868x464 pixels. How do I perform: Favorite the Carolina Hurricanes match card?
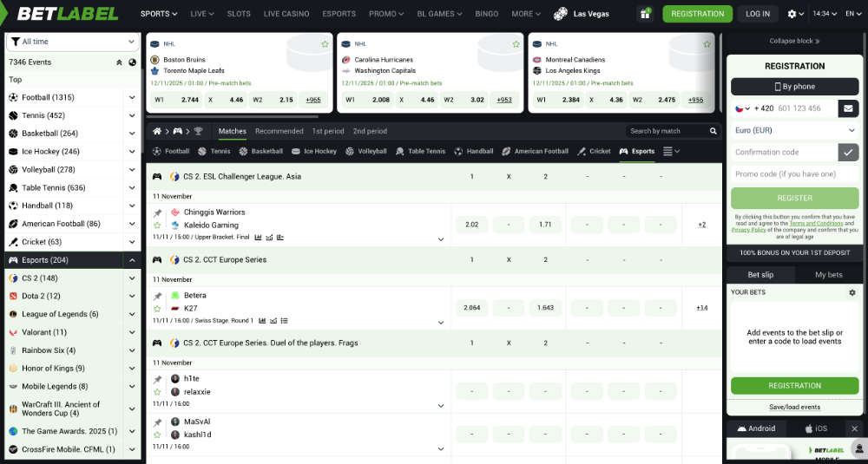[x=516, y=44]
